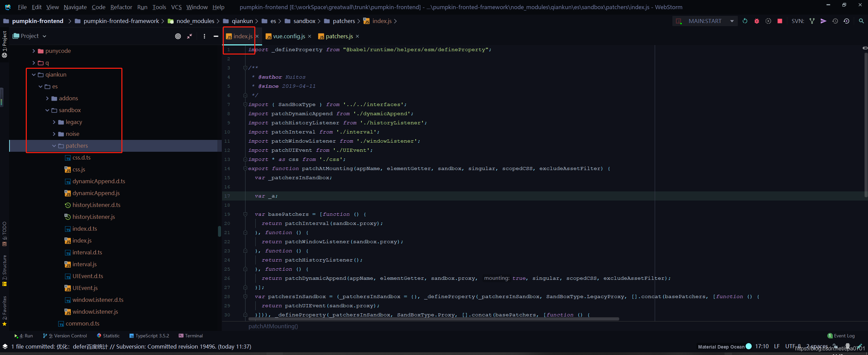Image resolution: width=868 pixels, height=355 pixels.
Task: Open the VCS menu
Action: pyautogui.click(x=176, y=7)
